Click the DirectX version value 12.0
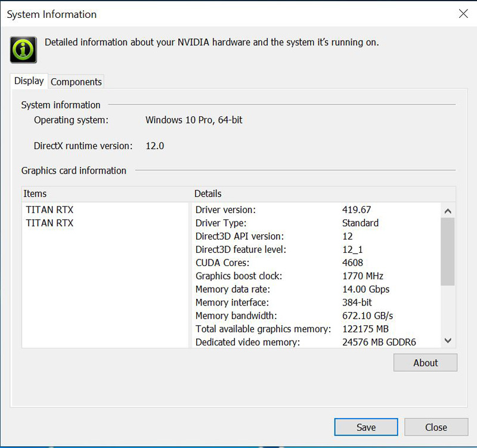477x448 pixels. pos(155,146)
